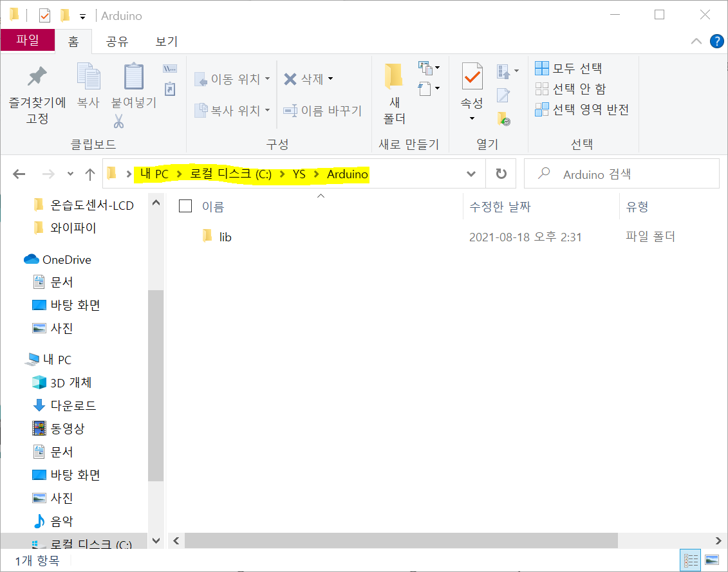Image resolution: width=728 pixels, height=572 pixels.
Task: Switch to Details view in status bar
Action: point(691,560)
